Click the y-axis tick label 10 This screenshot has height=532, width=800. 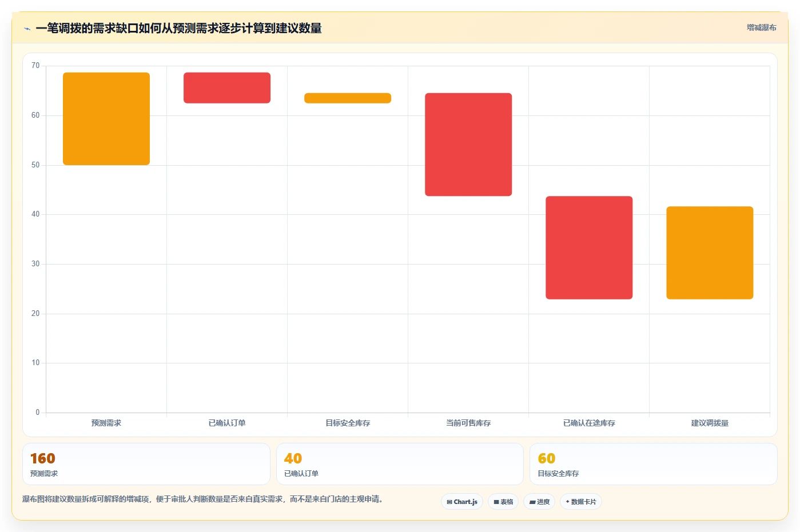[x=35, y=363]
